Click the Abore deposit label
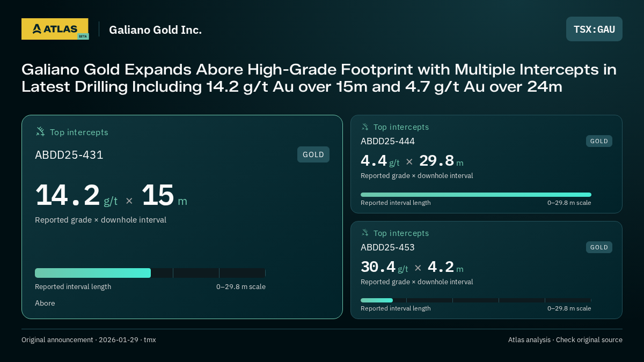 point(45,303)
